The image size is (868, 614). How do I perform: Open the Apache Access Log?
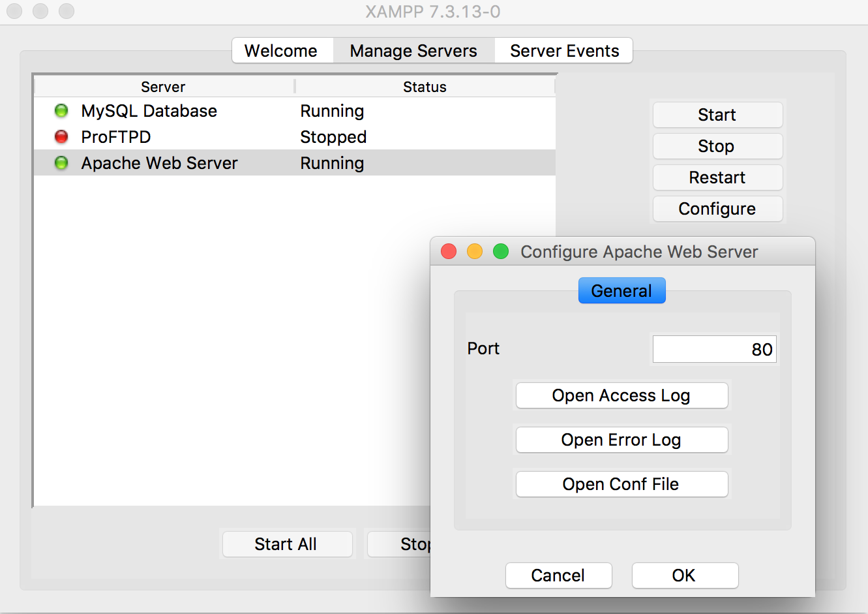621,395
